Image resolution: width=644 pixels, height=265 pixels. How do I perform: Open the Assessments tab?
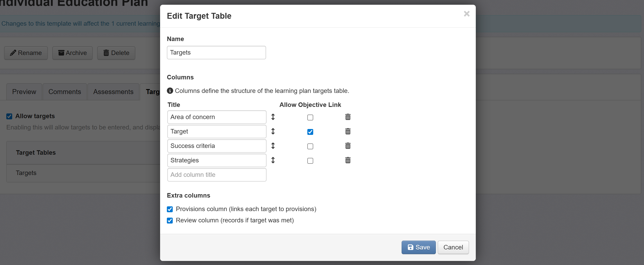113,92
